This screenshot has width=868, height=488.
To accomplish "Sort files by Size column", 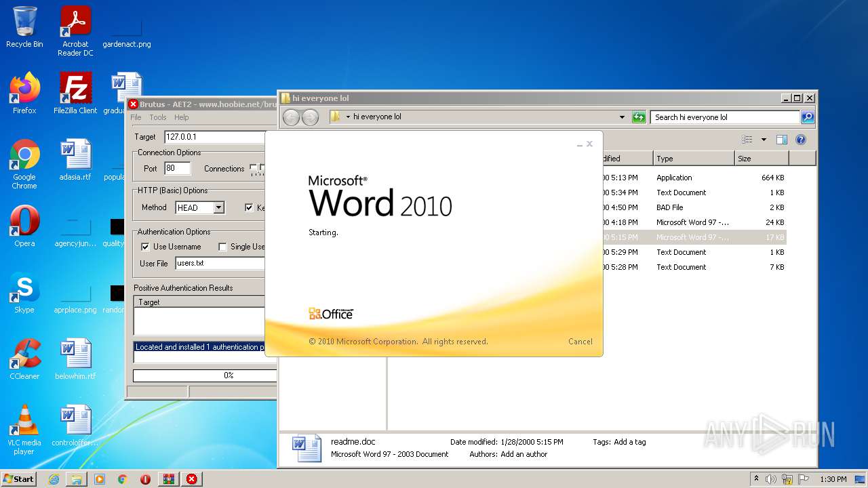I will [762, 159].
